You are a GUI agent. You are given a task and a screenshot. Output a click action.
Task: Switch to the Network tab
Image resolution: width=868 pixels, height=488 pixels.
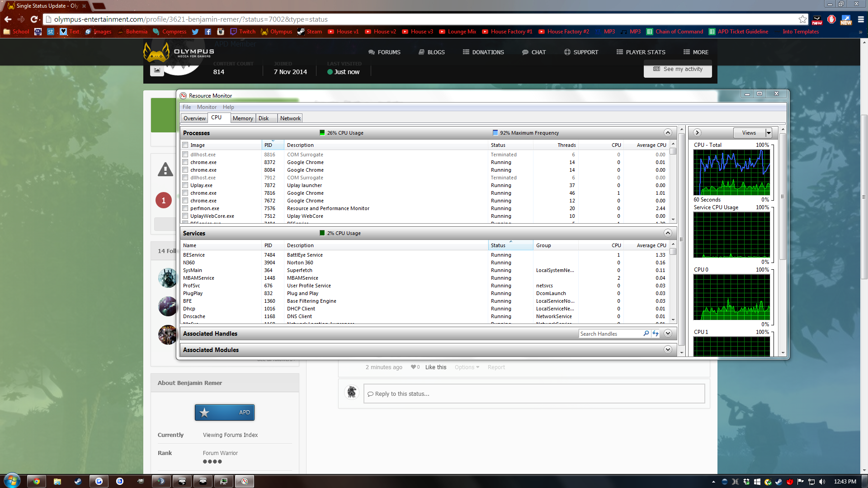290,118
